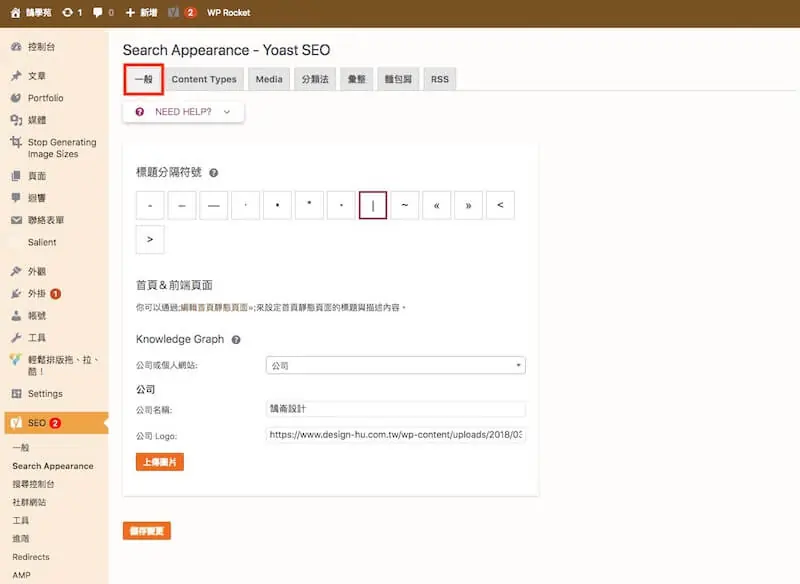Switch to the Media tab
Screen dimensions: 800x584
click(269, 79)
